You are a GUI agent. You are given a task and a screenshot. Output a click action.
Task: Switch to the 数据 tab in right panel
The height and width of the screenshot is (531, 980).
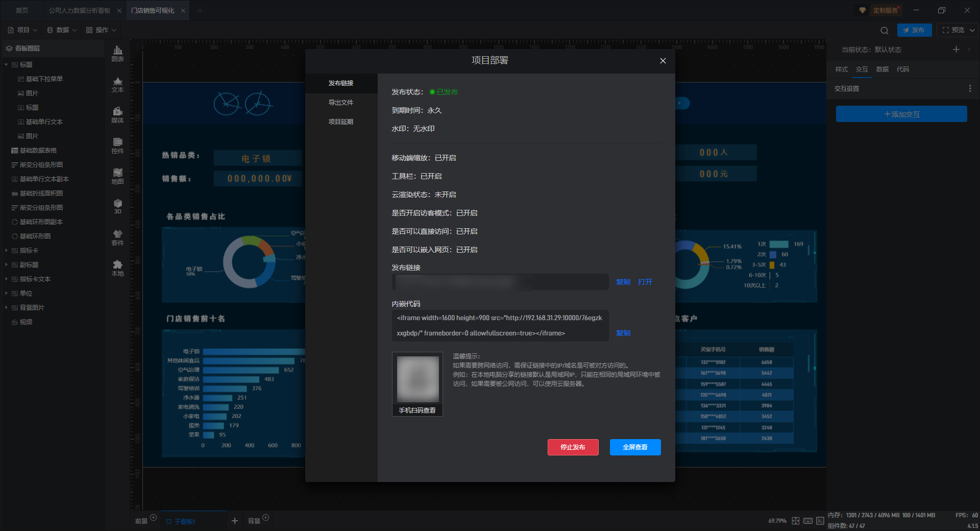pos(882,69)
